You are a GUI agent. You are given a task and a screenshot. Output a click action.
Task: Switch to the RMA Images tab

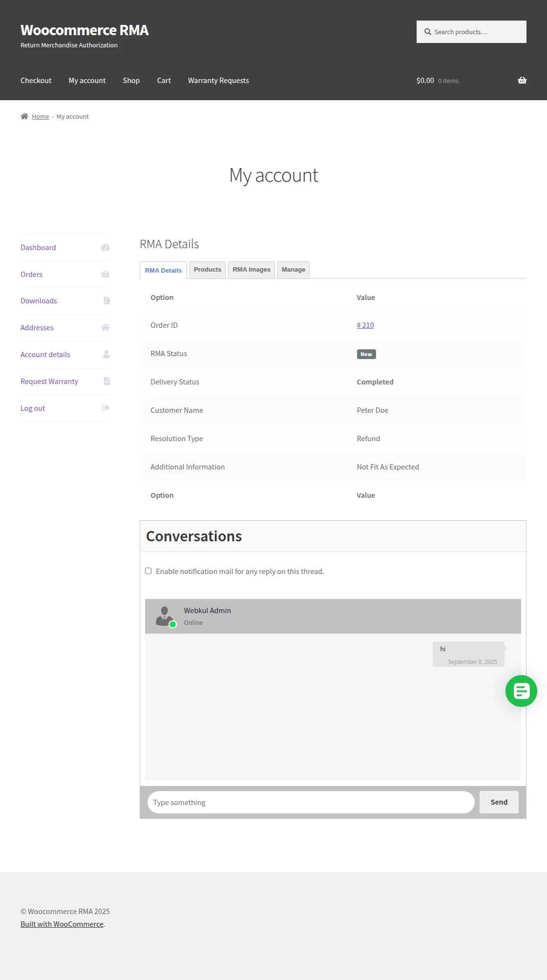[252, 270]
